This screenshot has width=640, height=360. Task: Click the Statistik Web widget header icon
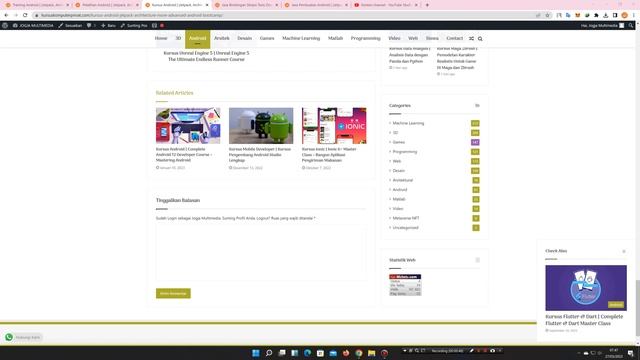click(477, 260)
